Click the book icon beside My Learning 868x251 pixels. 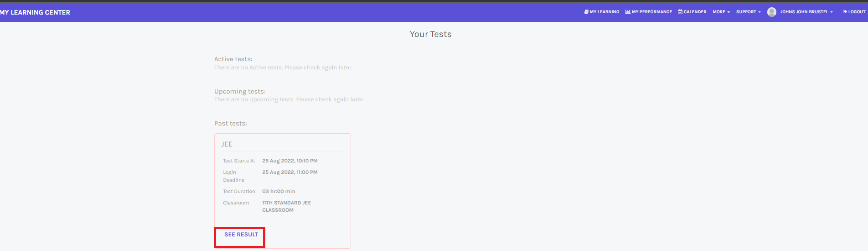(x=586, y=12)
